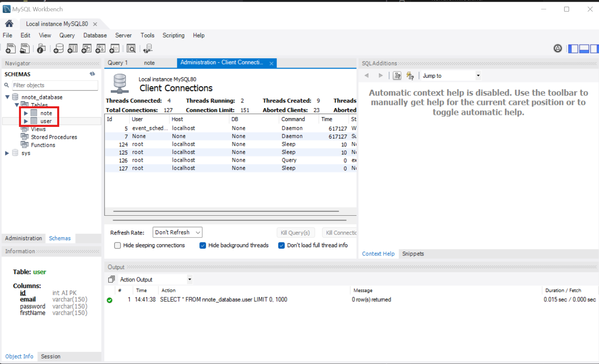599x364 pixels.
Task: Refresh the SCHEMAS list icon
Action: [x=92, y=74]
